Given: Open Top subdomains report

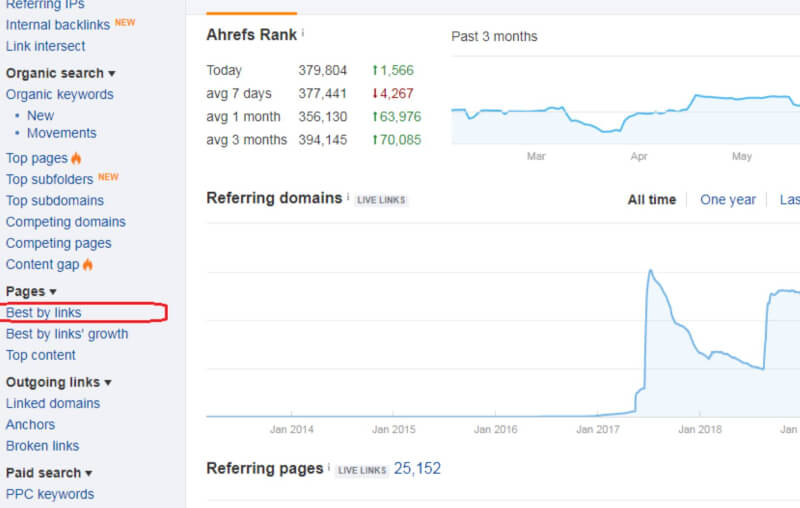Looking at the screenshot, I should [55, 200].
